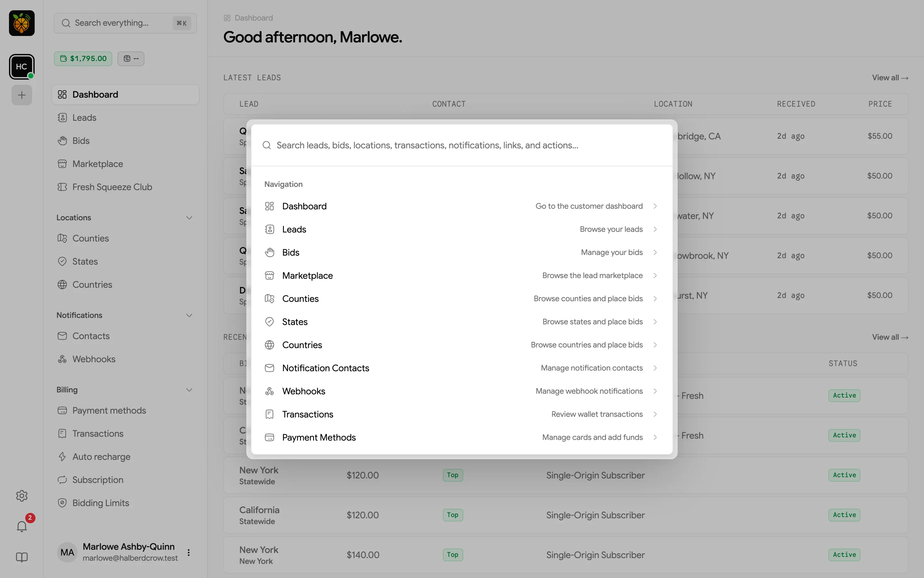Open Contacts in the sidebar

tap(125, 336)
